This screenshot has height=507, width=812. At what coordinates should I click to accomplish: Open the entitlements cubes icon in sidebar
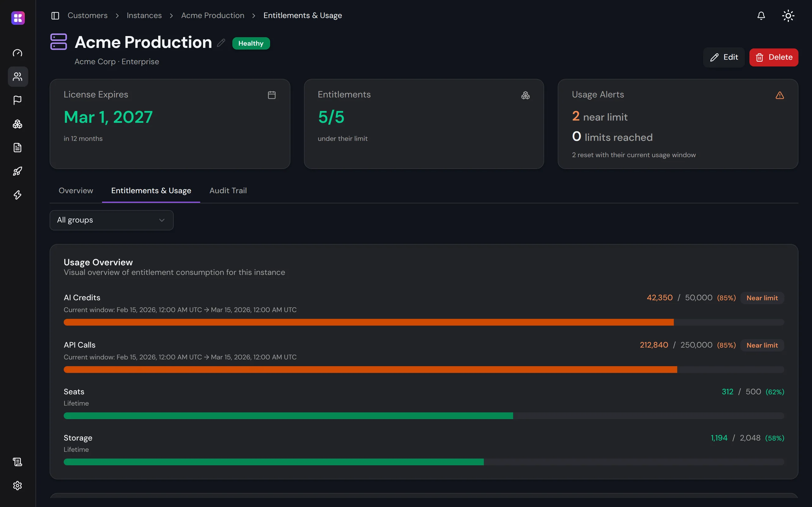17,124
